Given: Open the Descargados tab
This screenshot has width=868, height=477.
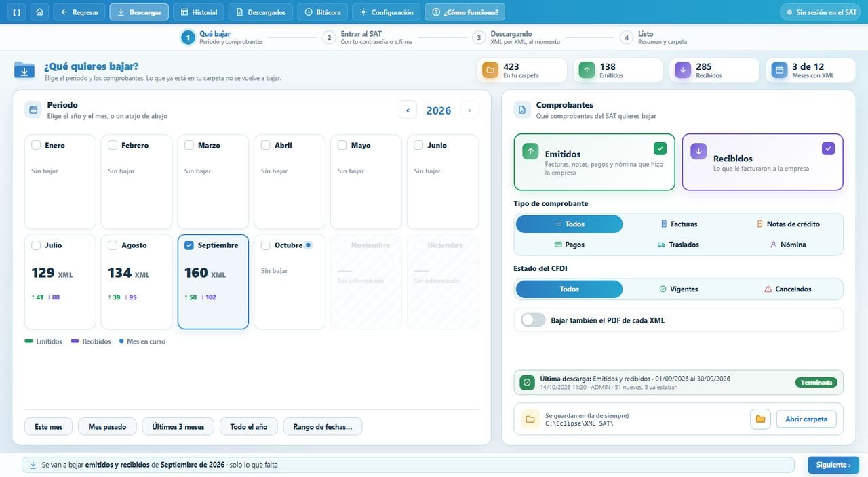Looking at the screenshot, I should pyautogui.click(x=261, y=12).
